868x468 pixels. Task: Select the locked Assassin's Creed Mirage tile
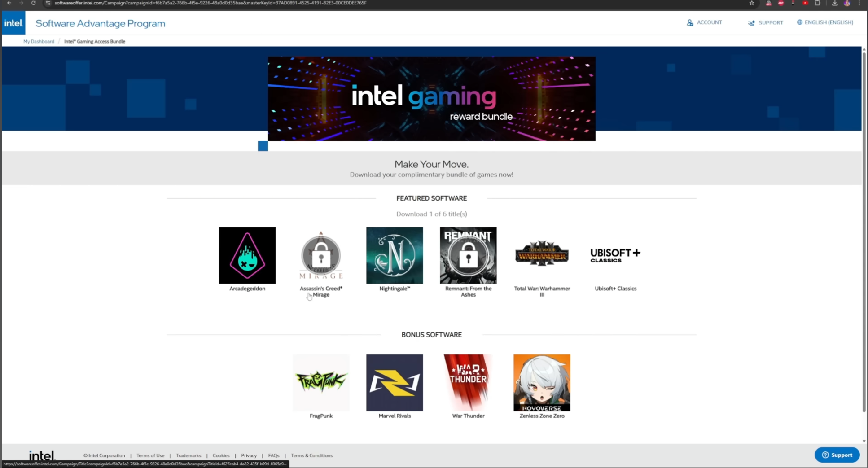tap(321, 255)
